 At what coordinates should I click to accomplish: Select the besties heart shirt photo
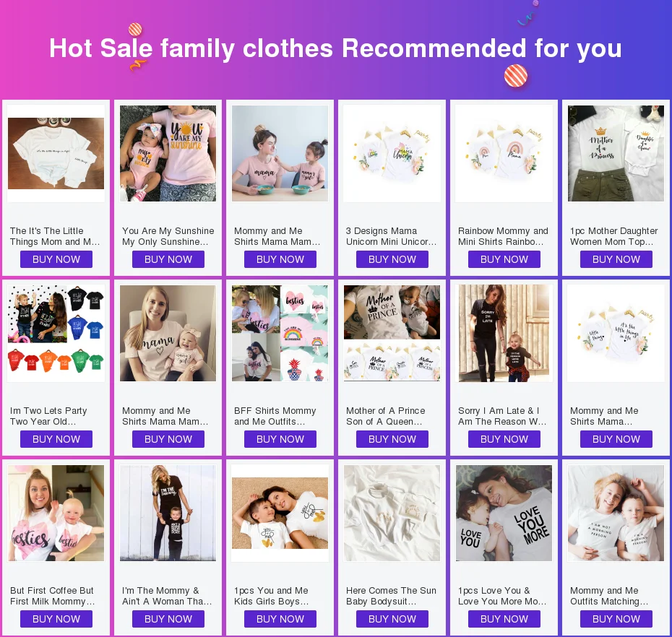(56, 513)
